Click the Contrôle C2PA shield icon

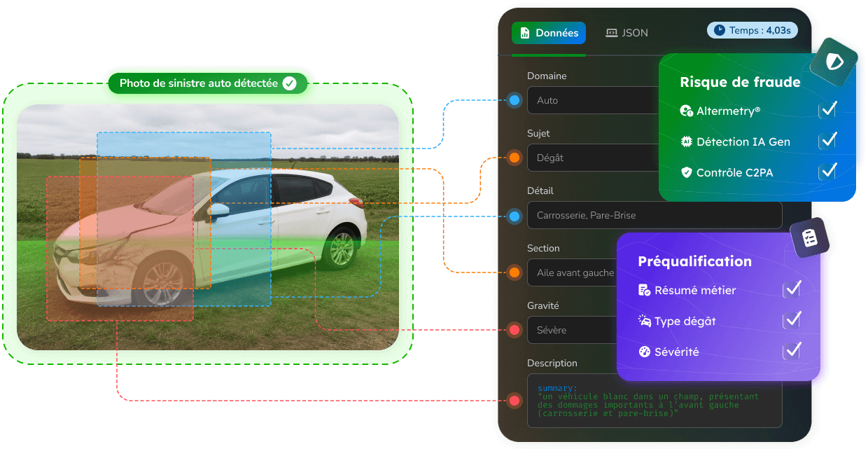pyautogui.click(x=686, y=172)
